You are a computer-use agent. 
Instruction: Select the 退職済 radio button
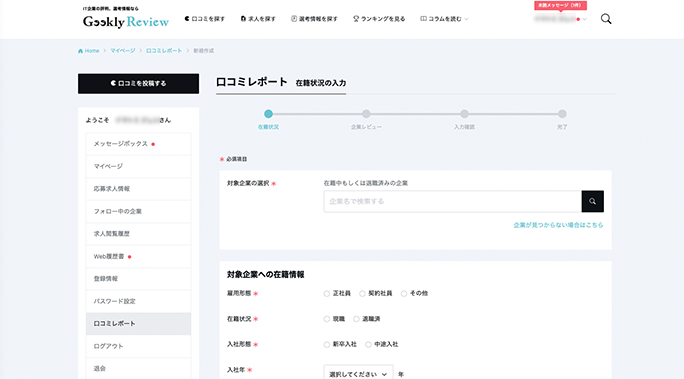click(356, 319)
